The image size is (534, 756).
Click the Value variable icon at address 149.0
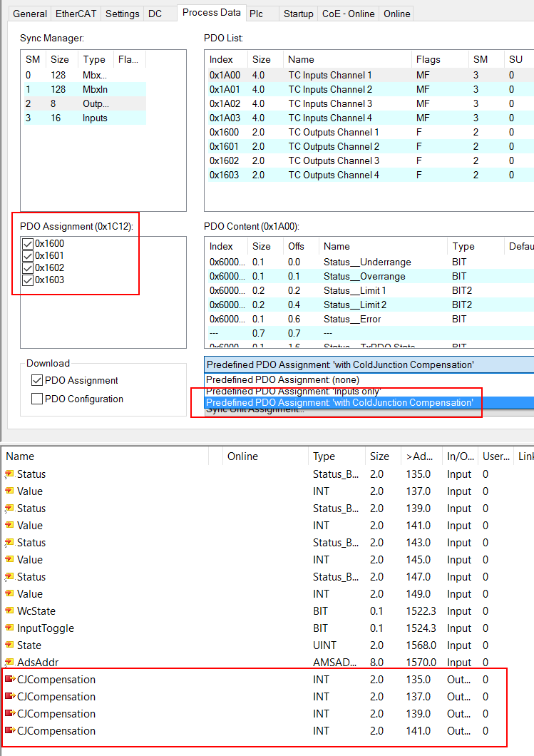9,594
